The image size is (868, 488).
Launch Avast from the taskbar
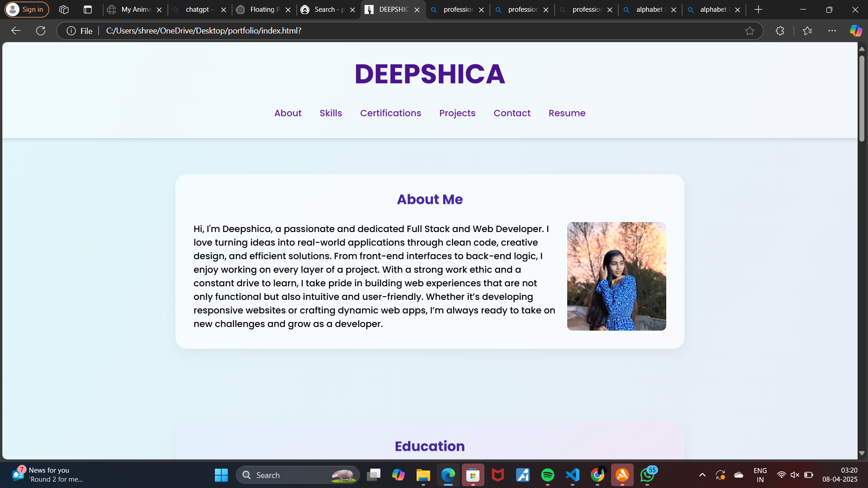coord(622,475)
